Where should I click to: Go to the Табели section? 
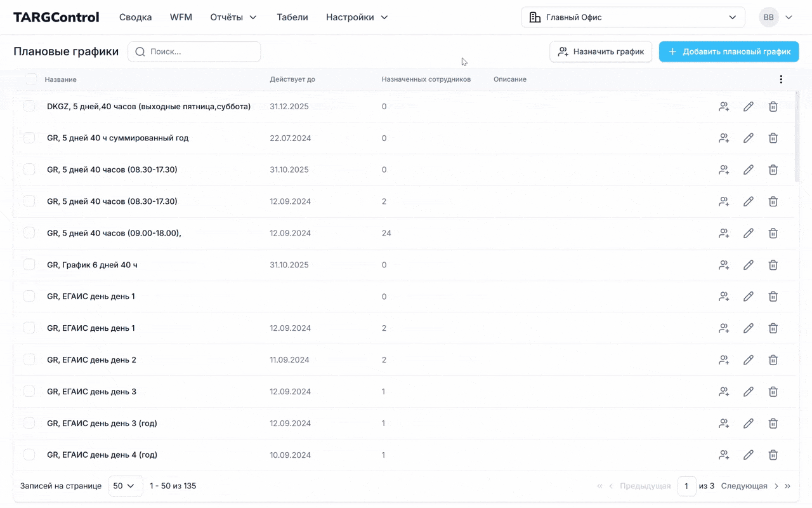[292, 17]
